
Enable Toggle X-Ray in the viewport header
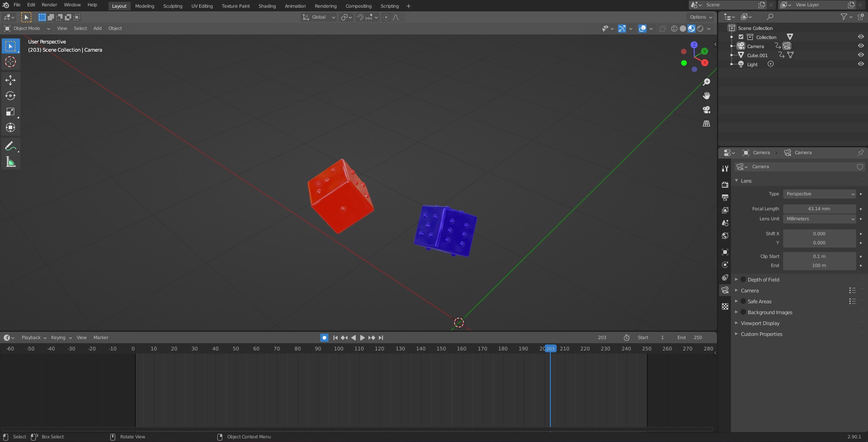(662, 29)
